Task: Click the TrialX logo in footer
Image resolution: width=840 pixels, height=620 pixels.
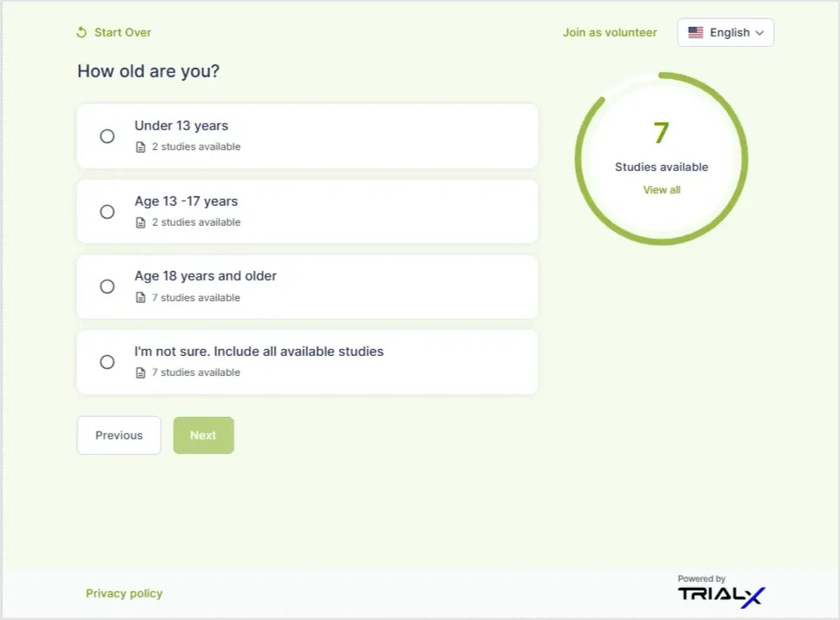Action: click(721, 594)
